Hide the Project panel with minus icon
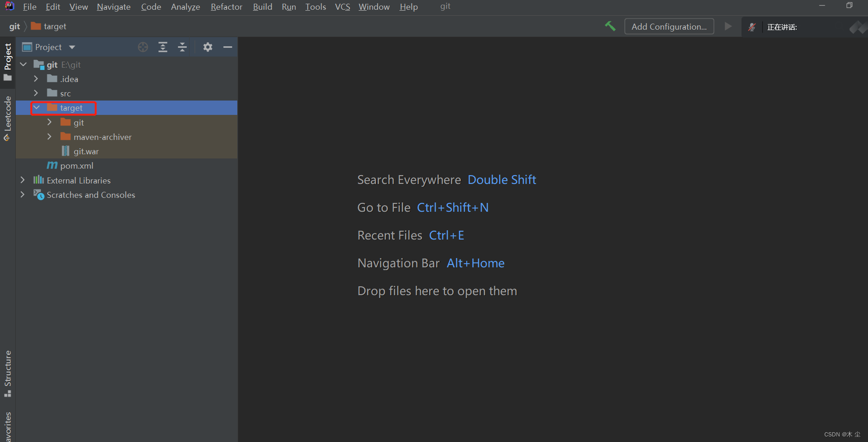The height and width of the screenshot is (442, 868). pos(228,47)
